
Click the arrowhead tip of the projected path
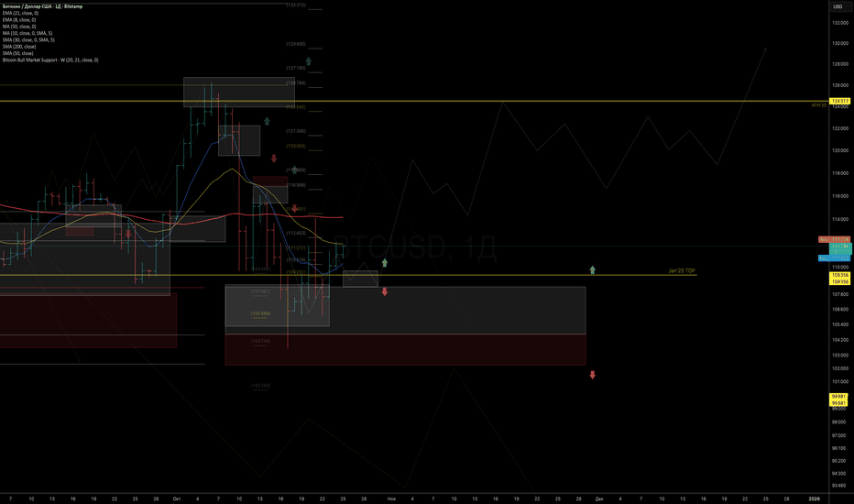765,49
